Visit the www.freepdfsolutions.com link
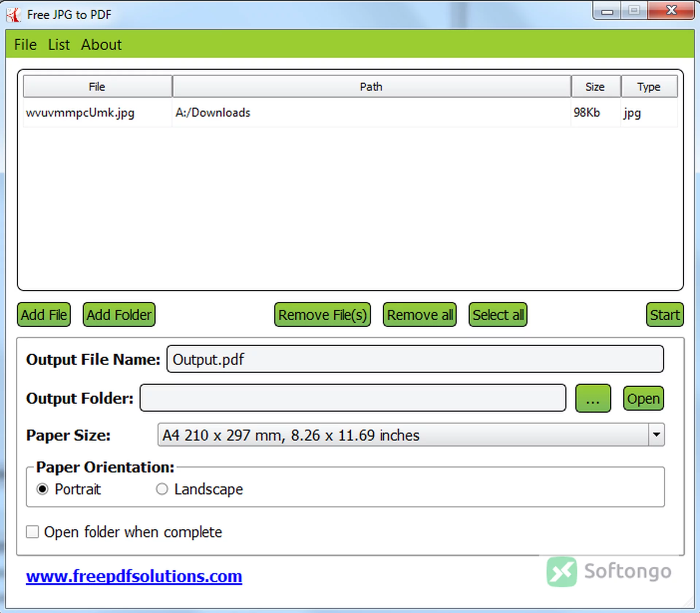The width and height of the screenshot is (700, 613). pos(134,576)
